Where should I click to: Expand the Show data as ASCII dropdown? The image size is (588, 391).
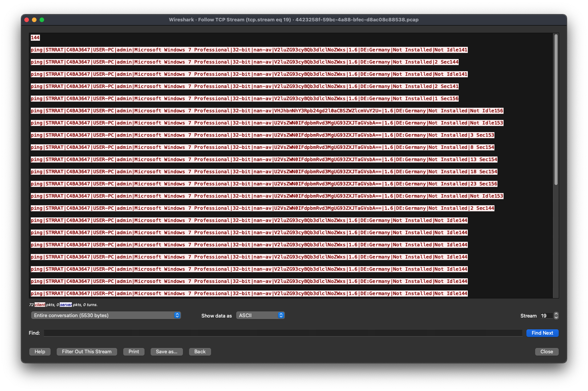pos(260,316)
